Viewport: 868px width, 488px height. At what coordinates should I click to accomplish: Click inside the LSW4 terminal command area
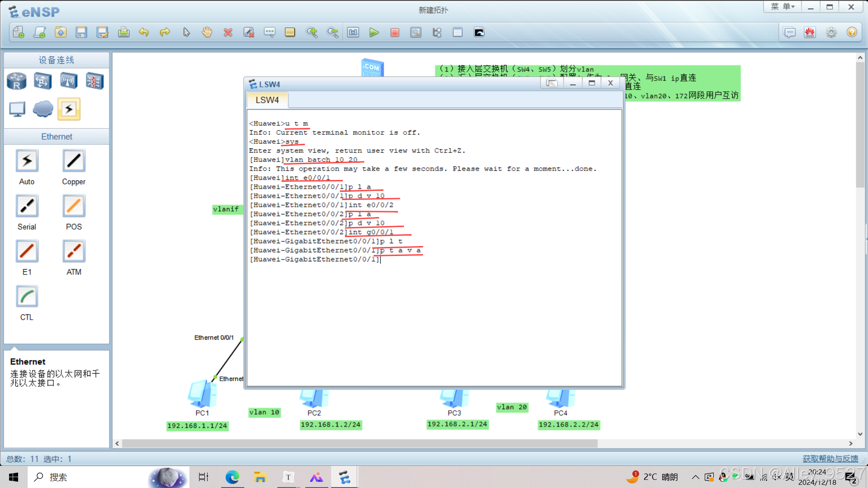pyautogui.click(x=434, y=248)
